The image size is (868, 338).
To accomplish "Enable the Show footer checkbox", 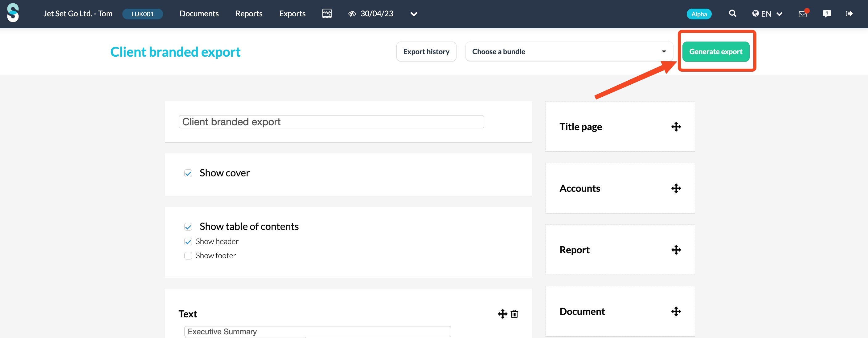I will (188, 256).
